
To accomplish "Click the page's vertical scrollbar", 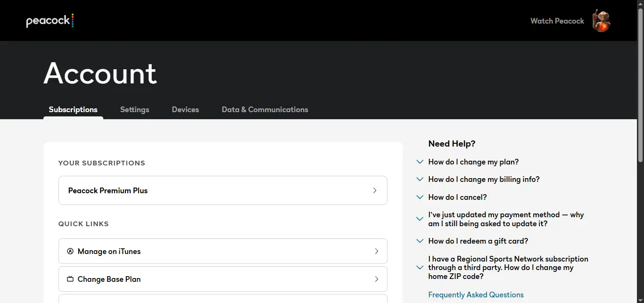I will pos(640,85).
